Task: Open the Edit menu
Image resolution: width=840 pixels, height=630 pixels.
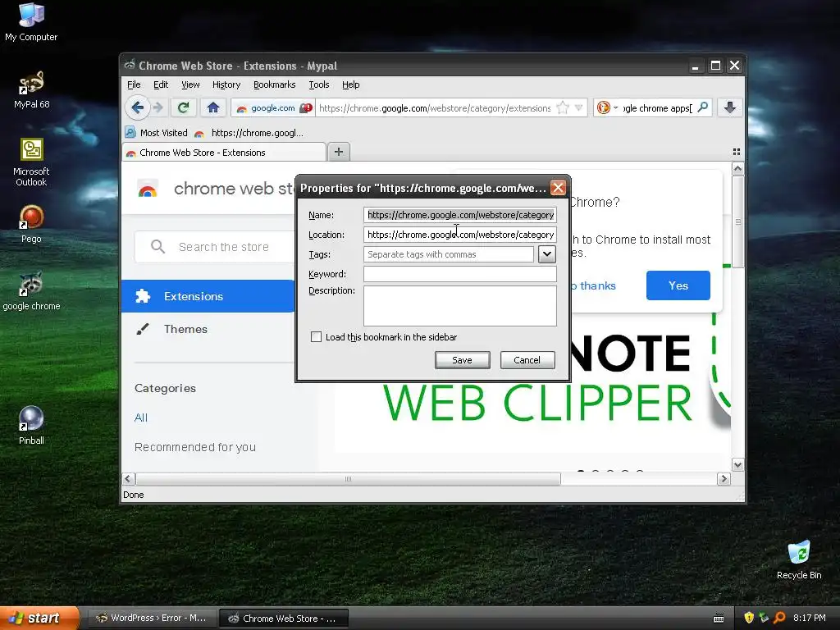Action: coord(161,84)
